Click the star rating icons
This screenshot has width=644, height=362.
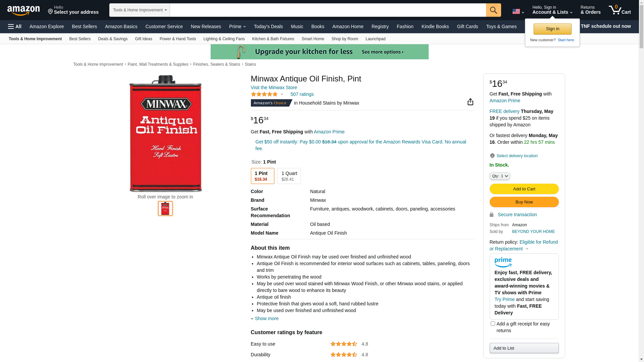tap(264, 95)
